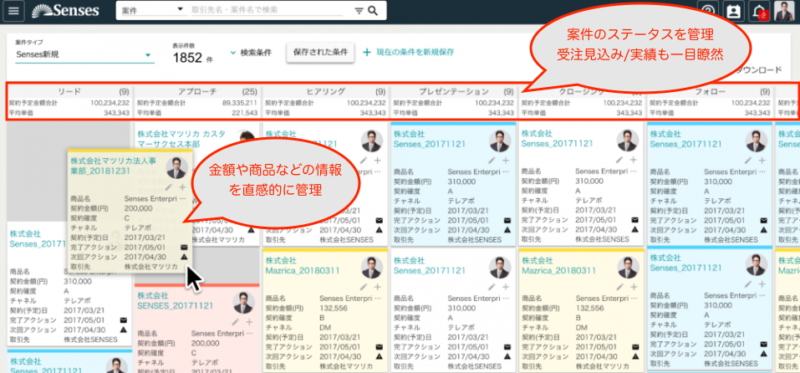Viewport: 800px width, 373px height.
Task: Mail icon on マツリカ法人事業部_20181231 card
Action: [184, 247]
